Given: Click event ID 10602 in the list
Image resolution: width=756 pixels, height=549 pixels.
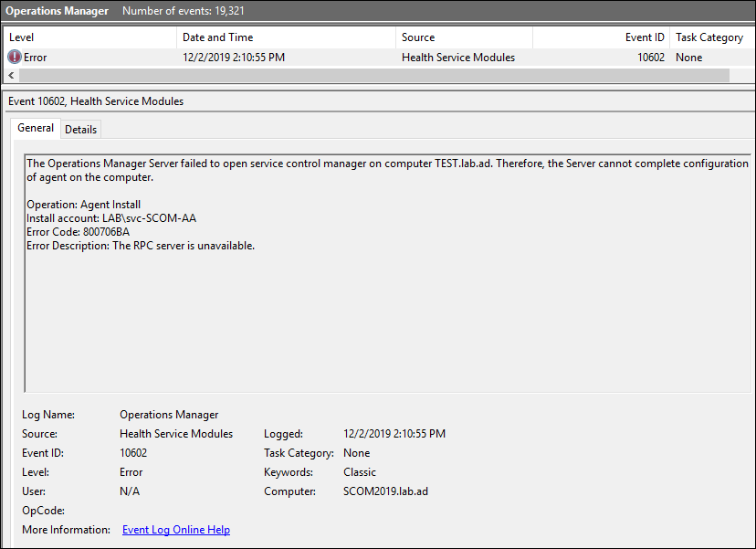Looking at the screenshot, I should (651, 58).
